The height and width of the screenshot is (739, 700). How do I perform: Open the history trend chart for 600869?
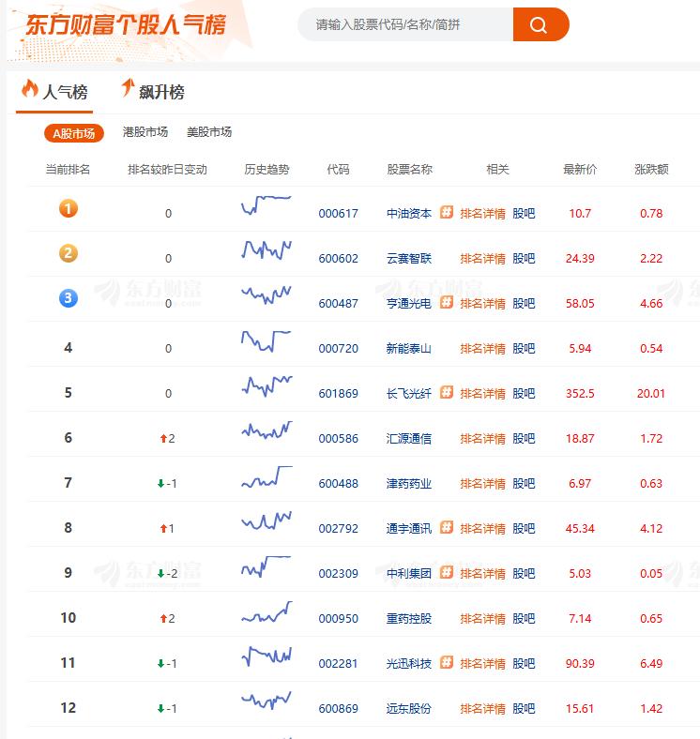pyautogui.click(x=266, y=701)
